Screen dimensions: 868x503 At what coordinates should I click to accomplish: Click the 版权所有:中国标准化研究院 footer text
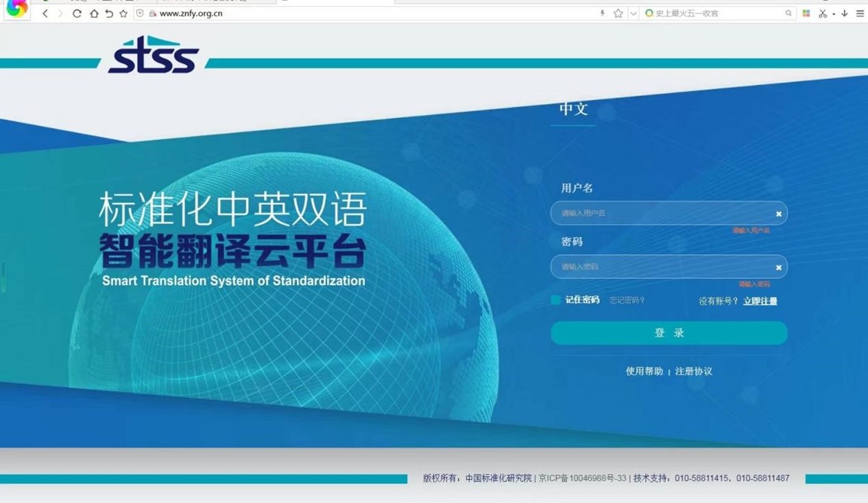(x=477, y=478)
